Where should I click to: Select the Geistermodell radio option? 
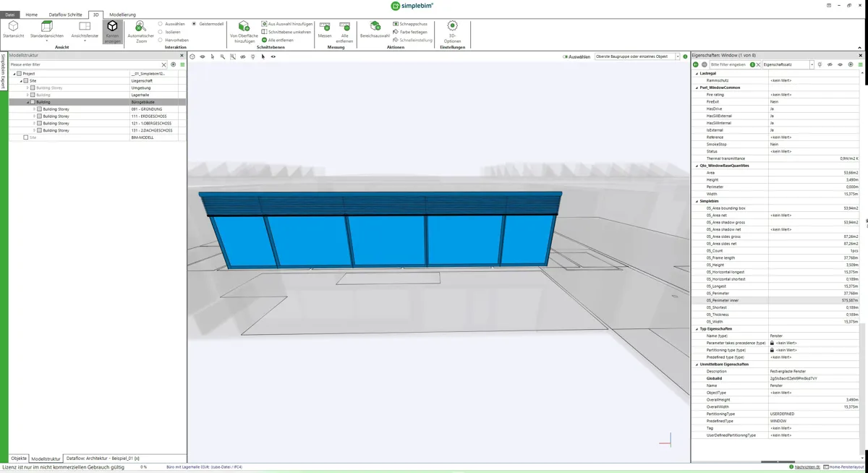(x=194, y=24)
